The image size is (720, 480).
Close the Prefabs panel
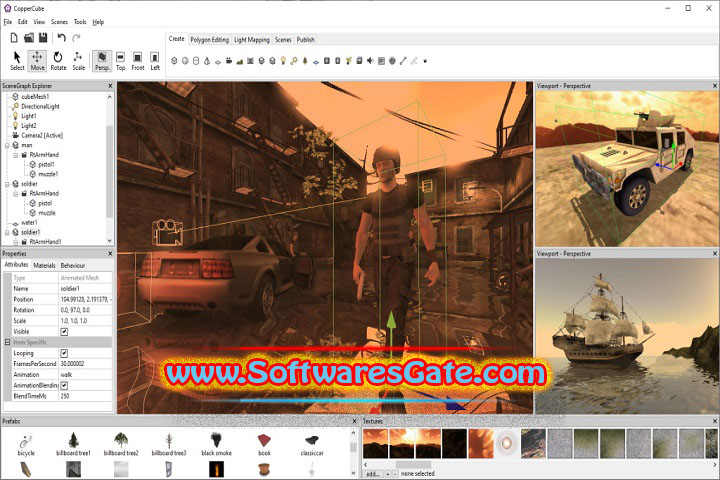coord(354,421)
